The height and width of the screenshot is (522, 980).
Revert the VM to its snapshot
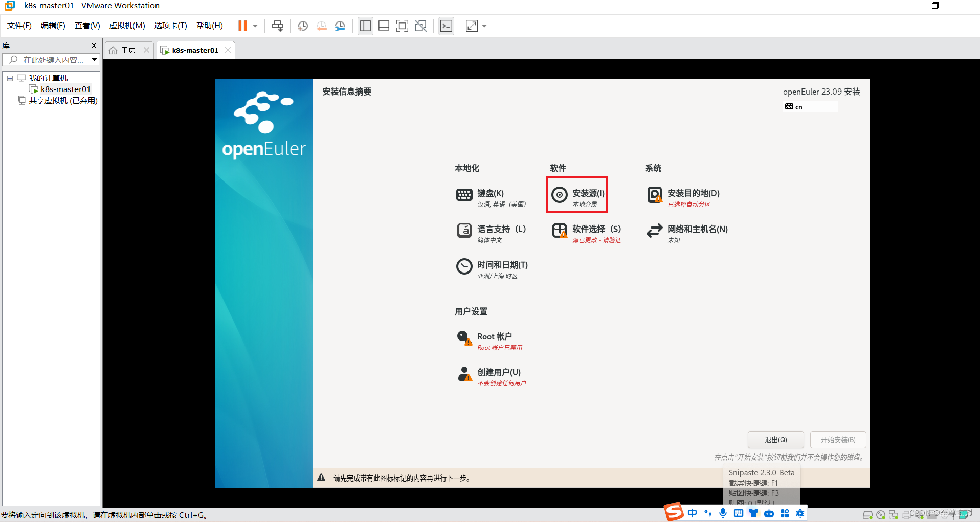click(322, 26)
